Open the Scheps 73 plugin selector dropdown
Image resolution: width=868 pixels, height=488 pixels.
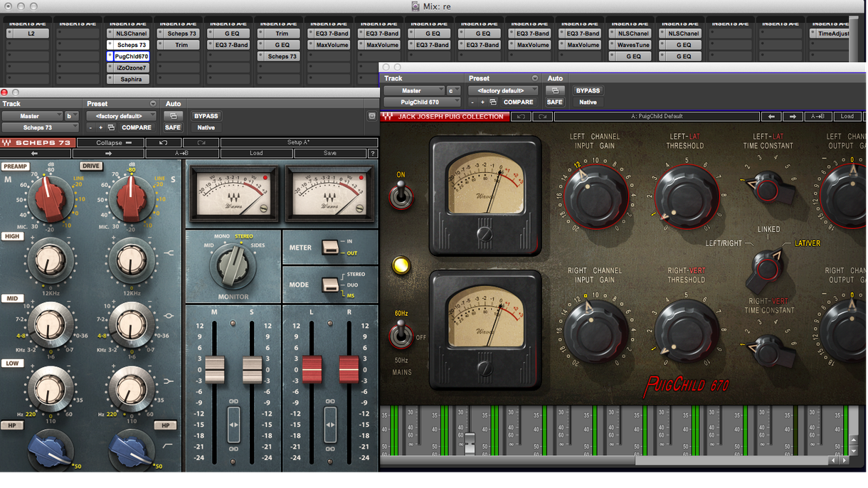pos(39,128)
